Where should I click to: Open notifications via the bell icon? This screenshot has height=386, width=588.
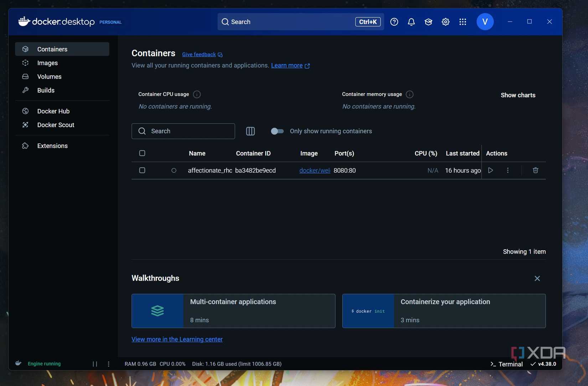[411, 22]
